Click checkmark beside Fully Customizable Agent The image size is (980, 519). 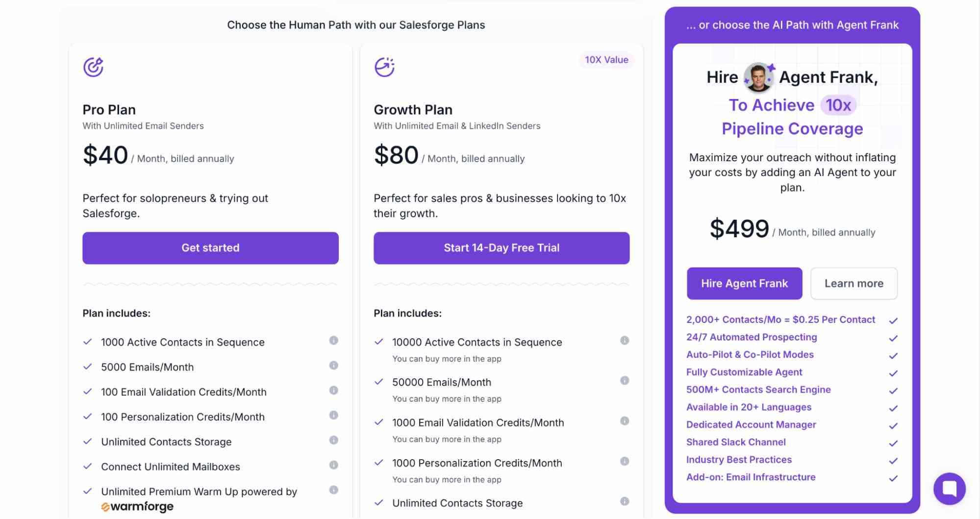pos(894,373)
